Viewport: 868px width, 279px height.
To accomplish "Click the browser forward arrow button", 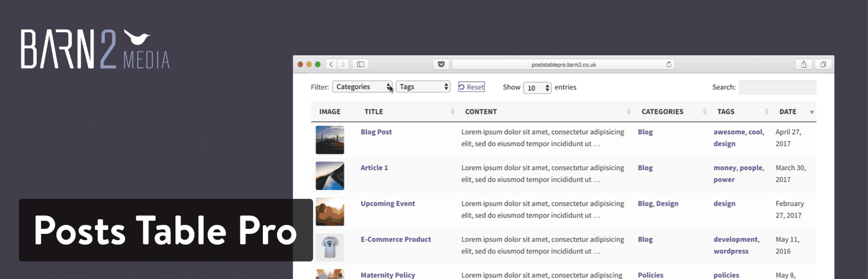I will tap(343, 65).
